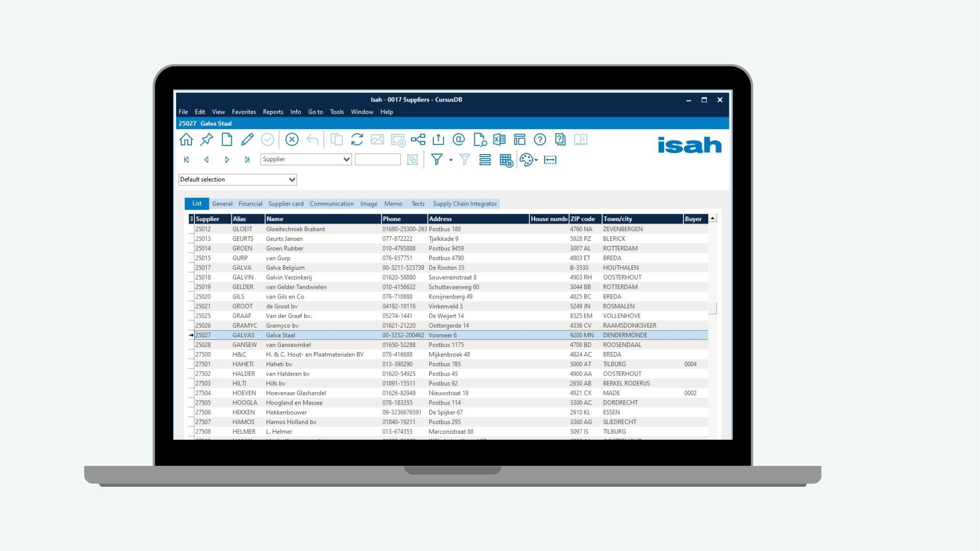Click the stacked lines list view icon
The width and height of the screenshot is (980, 551).
[485, 160]
